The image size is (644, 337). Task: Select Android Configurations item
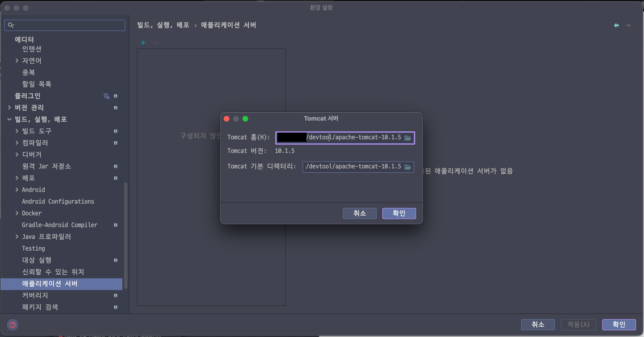point(58,201)
